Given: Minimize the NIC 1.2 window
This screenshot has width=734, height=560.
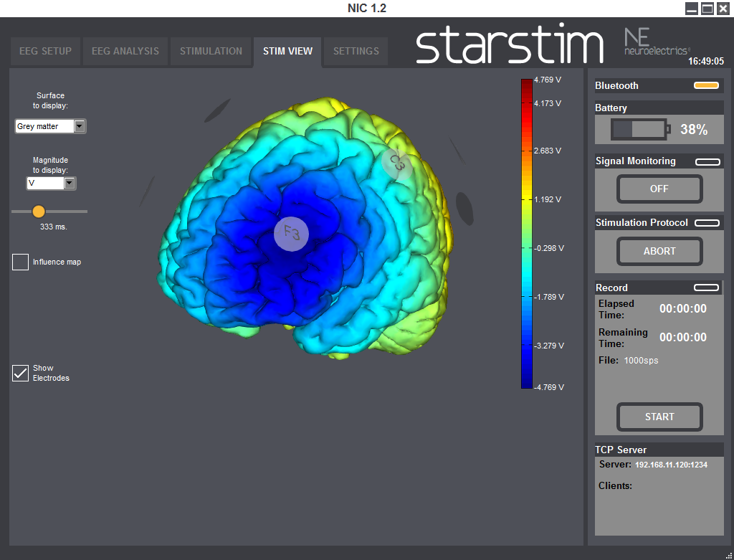Looking at the screenshot, I should [692, 9].
